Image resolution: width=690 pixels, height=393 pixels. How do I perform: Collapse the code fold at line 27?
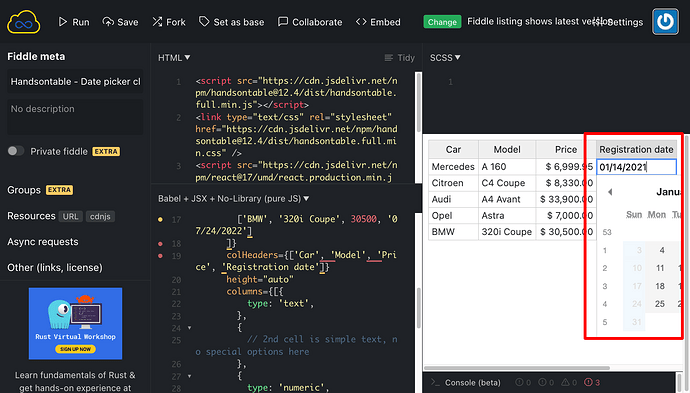[x=190, y=376]
